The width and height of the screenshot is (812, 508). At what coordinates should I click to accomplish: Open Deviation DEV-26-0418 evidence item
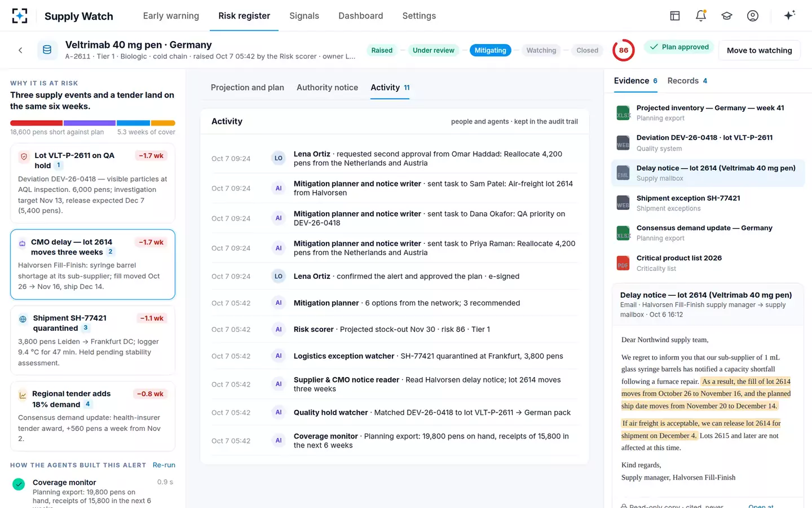[x=708, y=143]
